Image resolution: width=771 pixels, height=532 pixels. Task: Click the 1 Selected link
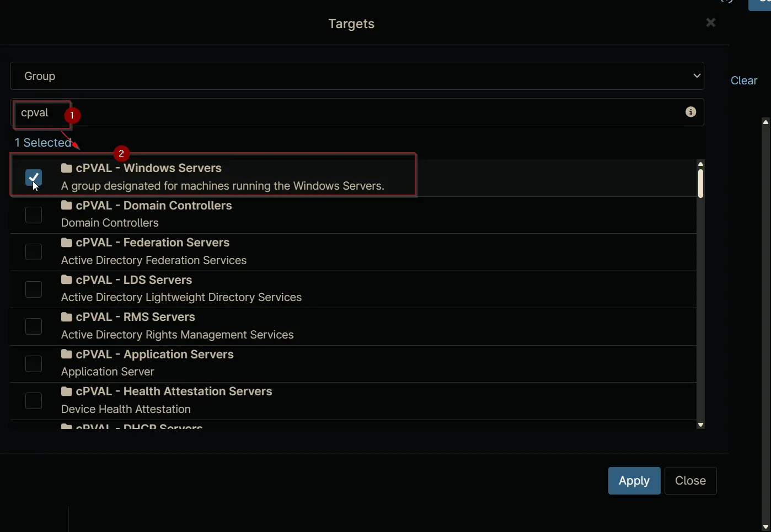[43, 143]
